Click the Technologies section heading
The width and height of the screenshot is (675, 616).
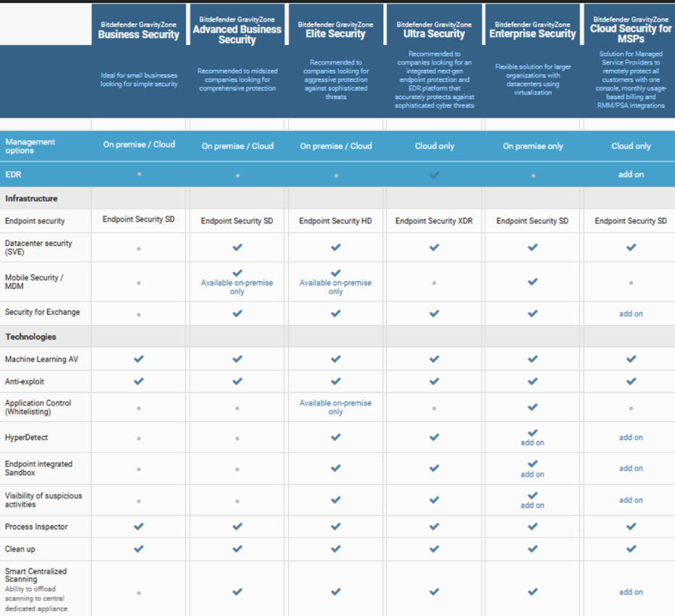[30, 337]
